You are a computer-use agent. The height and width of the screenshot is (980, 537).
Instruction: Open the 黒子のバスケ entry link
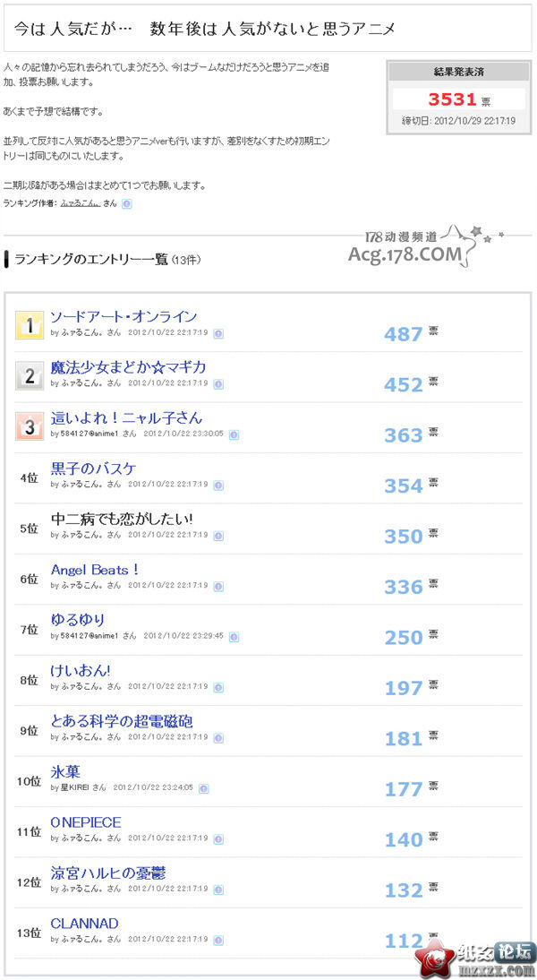[x=93, y=469]
